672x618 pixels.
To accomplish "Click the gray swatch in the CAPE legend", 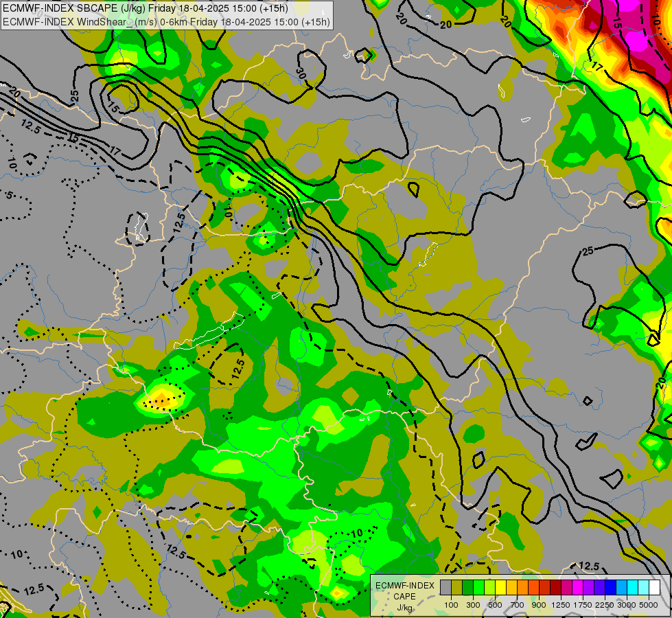I will pyautogui.click(x=445, y=588).
